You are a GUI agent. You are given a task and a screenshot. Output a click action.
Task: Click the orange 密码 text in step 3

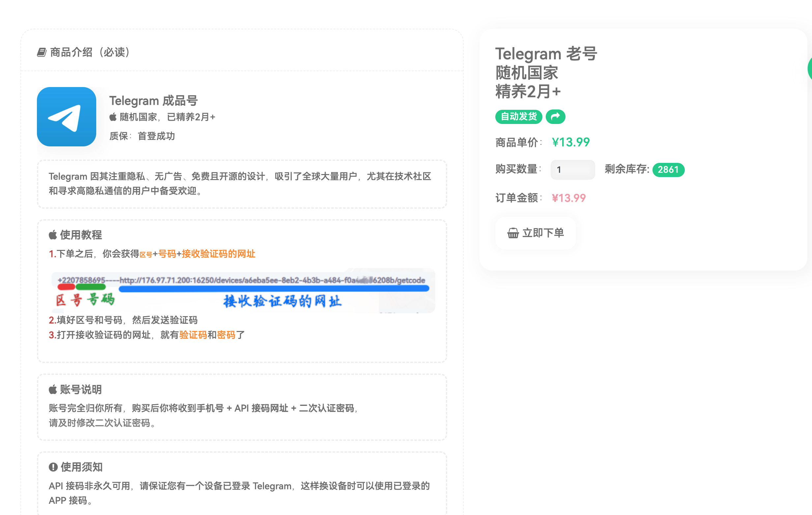pos(226,335)
